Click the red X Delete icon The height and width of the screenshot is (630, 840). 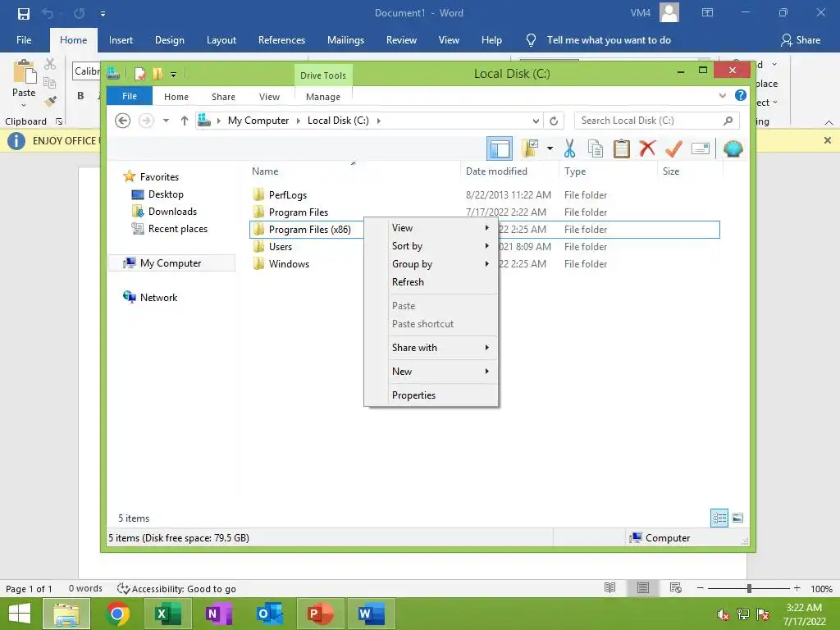[647, 148]
